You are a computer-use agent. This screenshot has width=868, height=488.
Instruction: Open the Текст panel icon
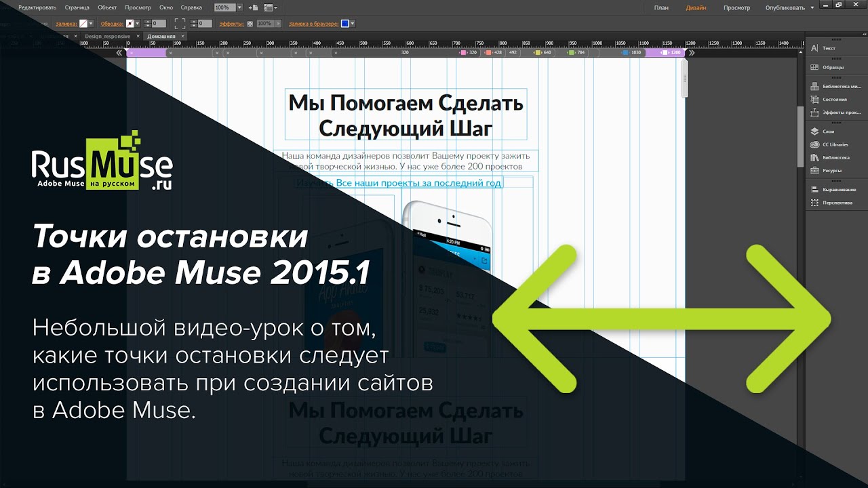click(x=814, y=48)
